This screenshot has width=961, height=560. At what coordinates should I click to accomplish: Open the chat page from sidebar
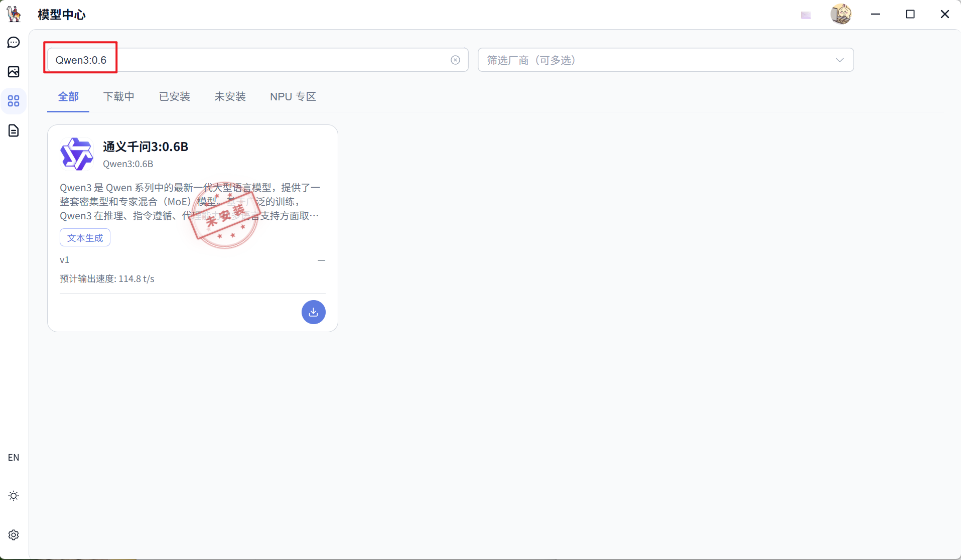(14, 43)
